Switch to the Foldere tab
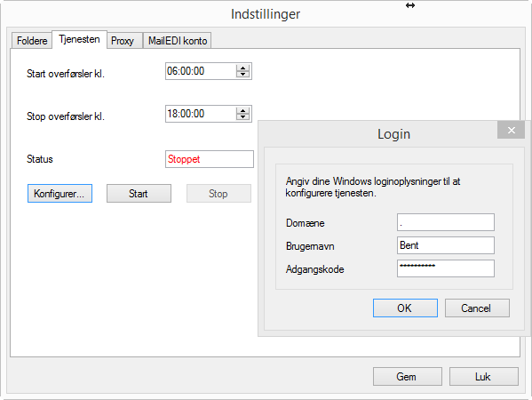The image size is (532, 400). pyautogui.click(x=32, y=41)
